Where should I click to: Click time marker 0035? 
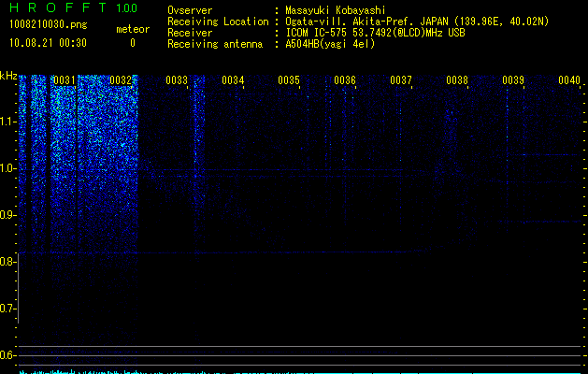[x=289, y=80]
